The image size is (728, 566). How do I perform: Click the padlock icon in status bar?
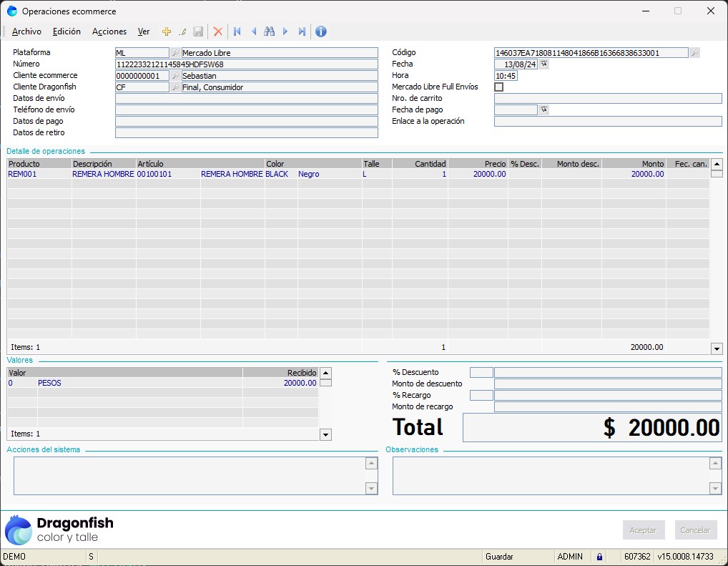point(599,557)
